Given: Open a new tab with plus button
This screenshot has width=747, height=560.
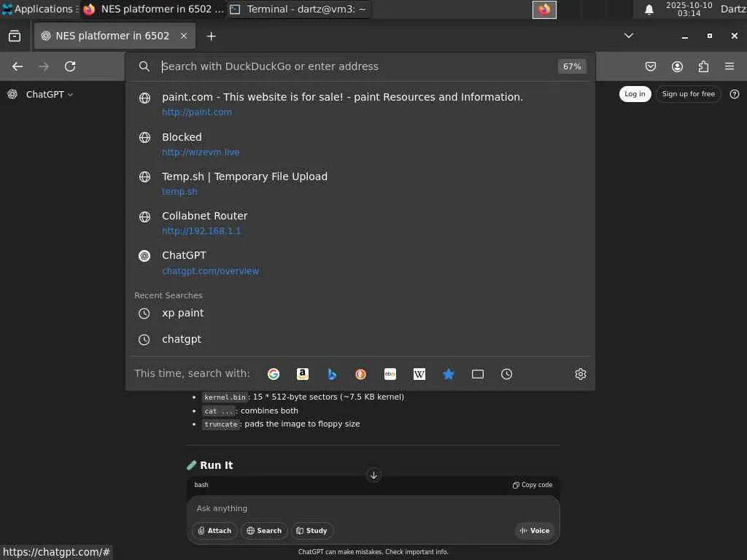Looking at the screenshot, I should [211, 36].
